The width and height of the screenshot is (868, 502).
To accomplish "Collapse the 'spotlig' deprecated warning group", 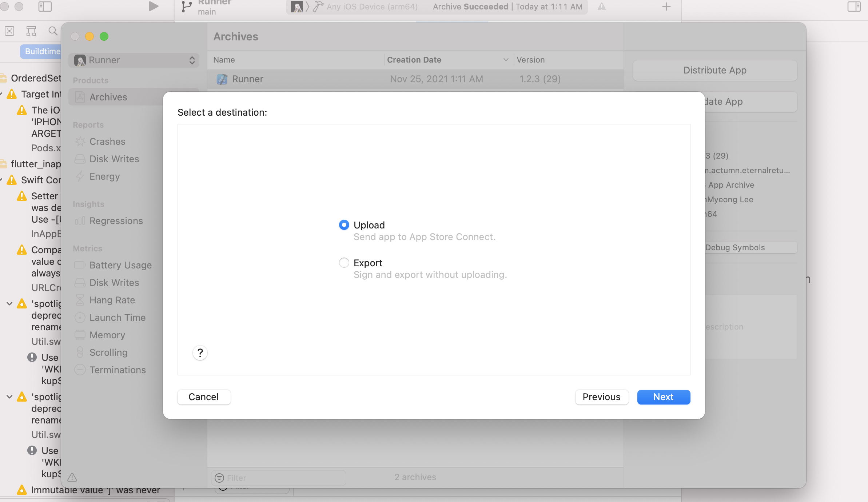I will 10,303.
